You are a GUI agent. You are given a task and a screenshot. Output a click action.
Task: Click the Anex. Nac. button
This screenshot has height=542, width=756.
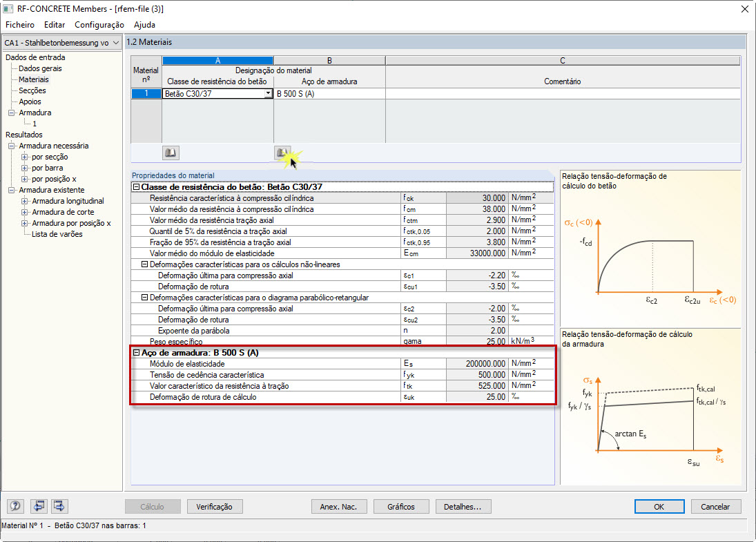339,506
